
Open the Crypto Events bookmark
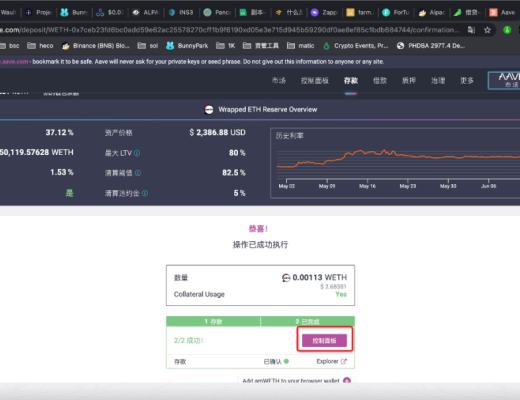(355, 46)
